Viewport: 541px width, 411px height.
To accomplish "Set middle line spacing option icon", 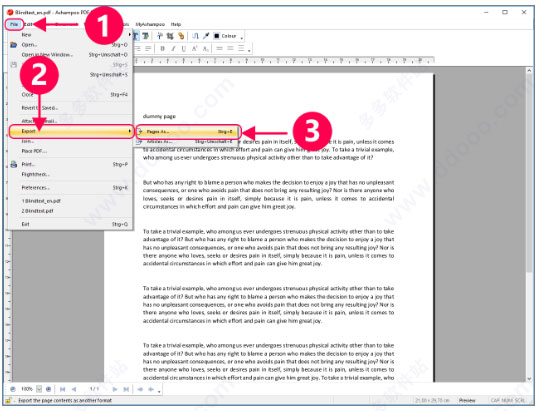I will click(230, 48).
